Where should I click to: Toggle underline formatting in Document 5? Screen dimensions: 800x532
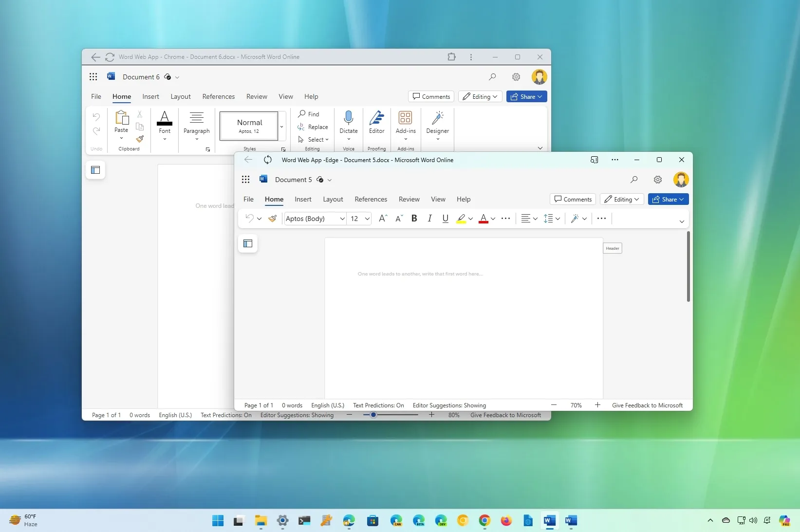coord(445,219)
